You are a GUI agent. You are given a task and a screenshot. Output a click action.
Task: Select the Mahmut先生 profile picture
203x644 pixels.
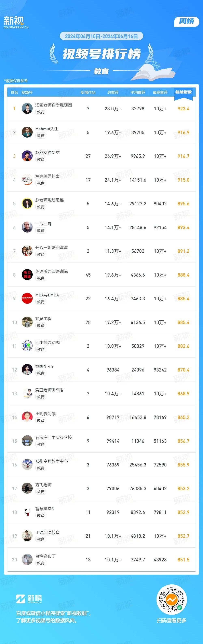(x=27, y=132)
